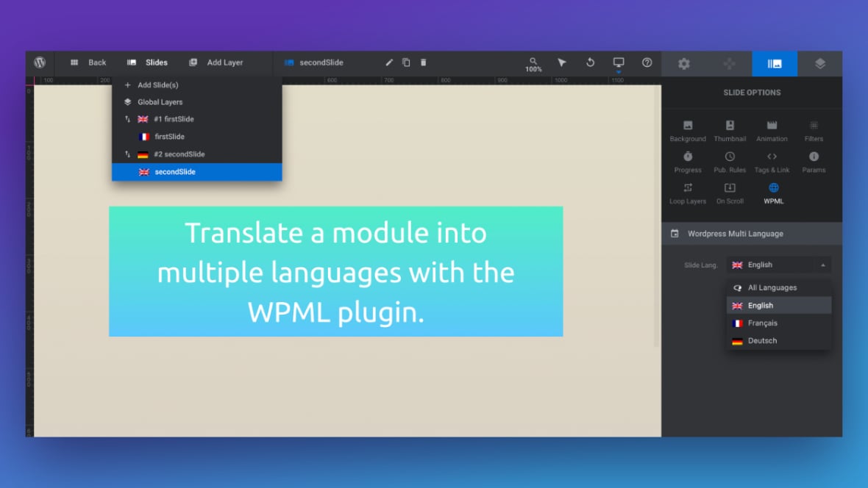Viewport: 868px width, 488px height.
Task: Open the On Scroll option
Action: 730,193
